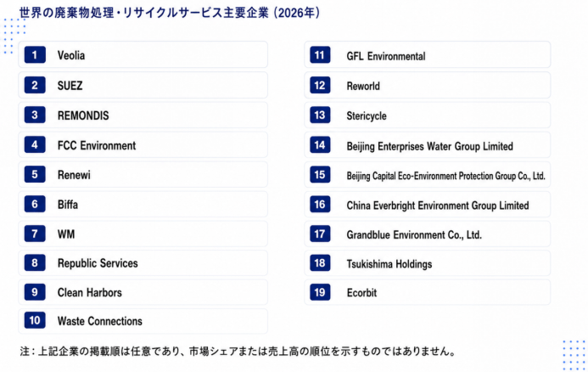Click the number 4 badge
Image resolution: width=588 pixels, height=372 pixels.
click(x=35, y=144)
